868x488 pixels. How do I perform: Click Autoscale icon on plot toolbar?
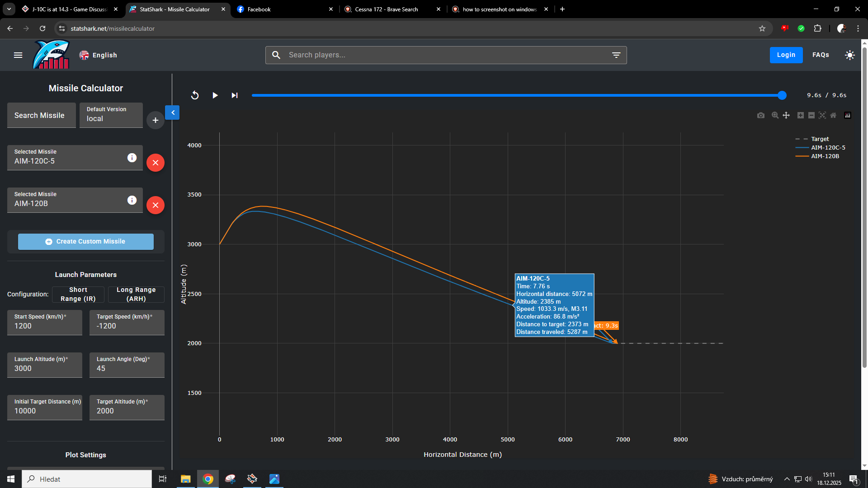[x=822, y=115]
